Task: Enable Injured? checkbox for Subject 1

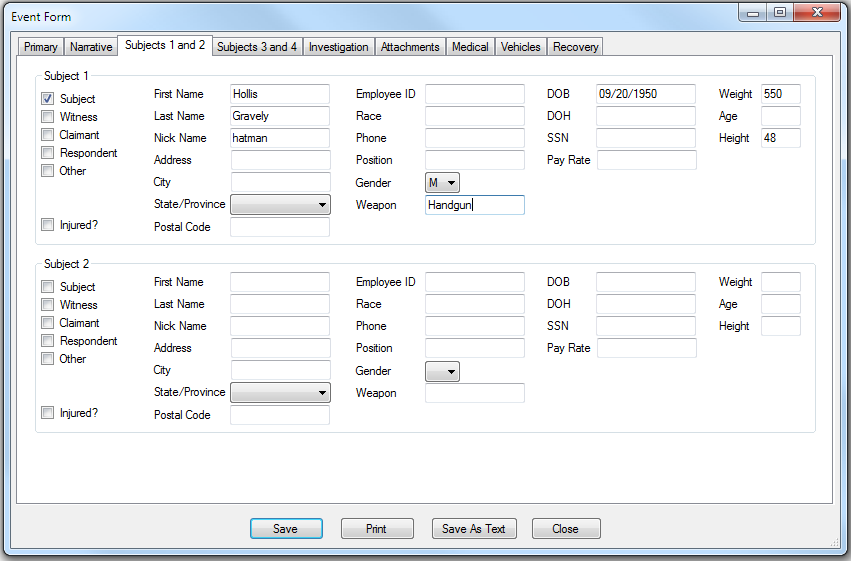Action: 47,225
